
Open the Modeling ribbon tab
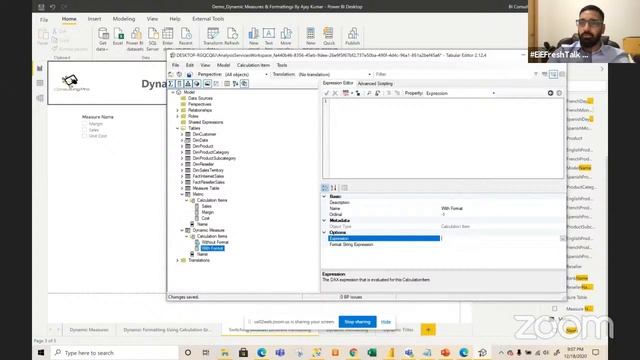(124, 19)
